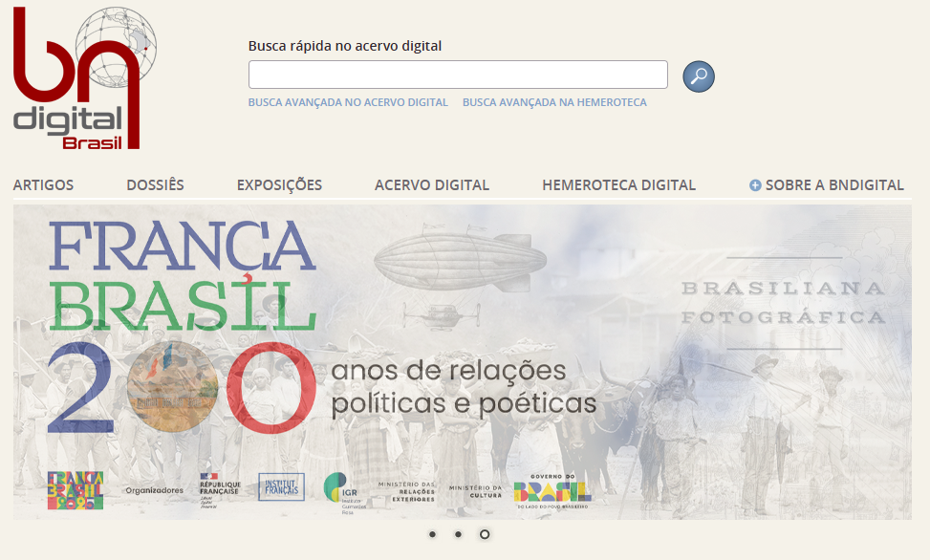Select the first carousel slide dot
Image resolution: width=930 pixels, height=560 pixels.
coord(432,534)
